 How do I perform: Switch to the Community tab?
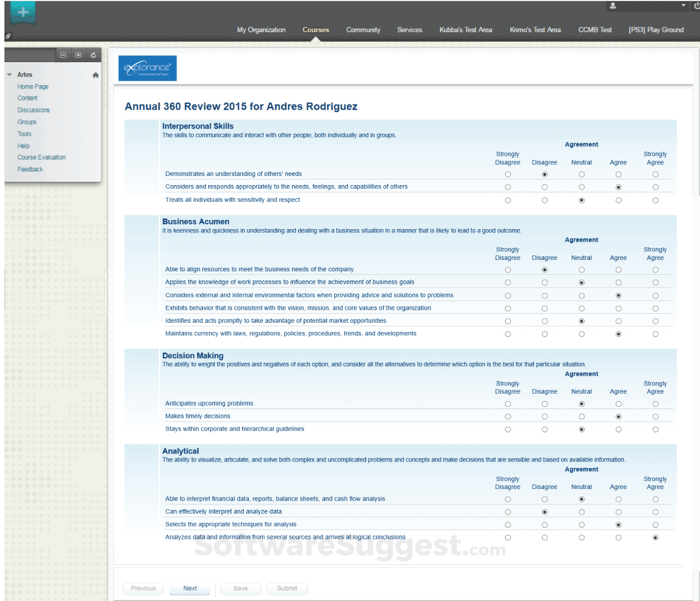363,30
